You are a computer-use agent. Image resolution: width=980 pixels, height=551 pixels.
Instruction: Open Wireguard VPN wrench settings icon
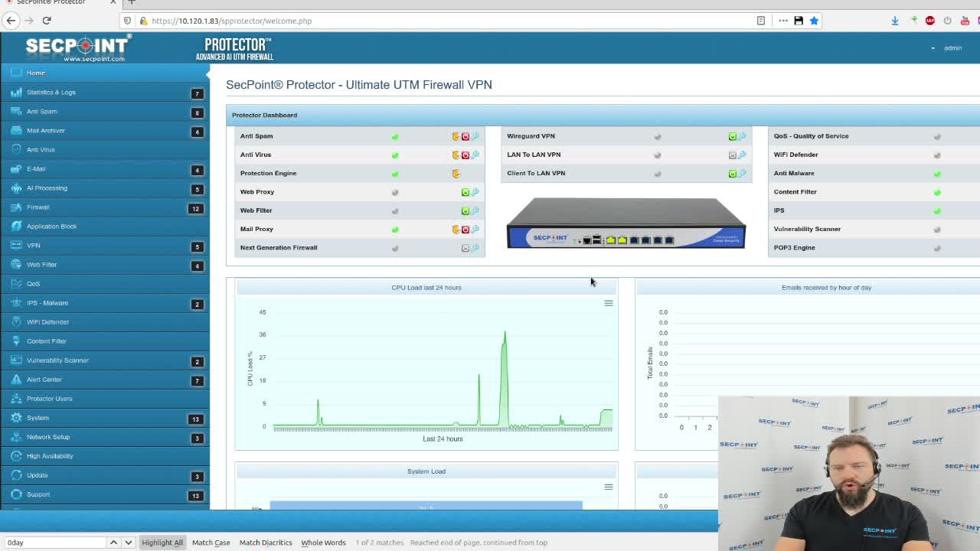pos(742,136)
